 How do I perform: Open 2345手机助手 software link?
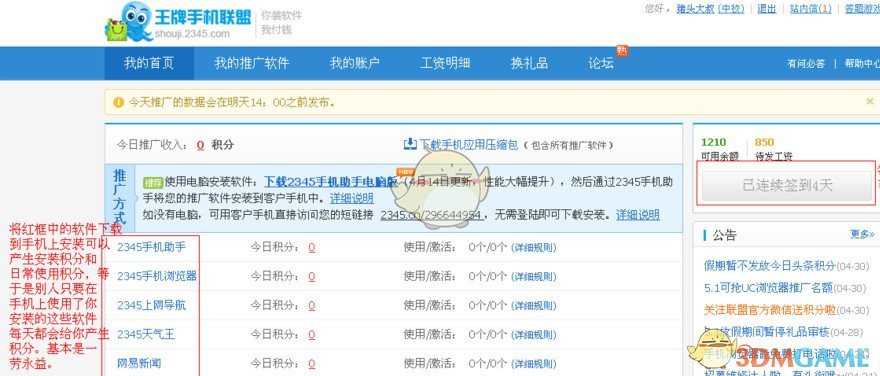point(151,247)
